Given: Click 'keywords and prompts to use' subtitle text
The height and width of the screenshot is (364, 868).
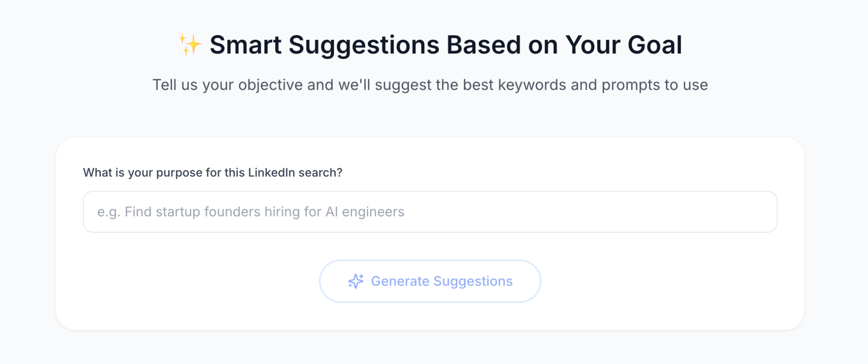Looking at the screenshot, I should click(603, 85).
